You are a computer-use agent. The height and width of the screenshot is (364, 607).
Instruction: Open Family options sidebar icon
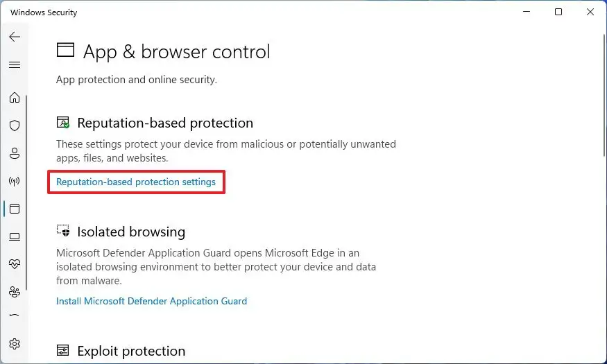coord(15,292)
